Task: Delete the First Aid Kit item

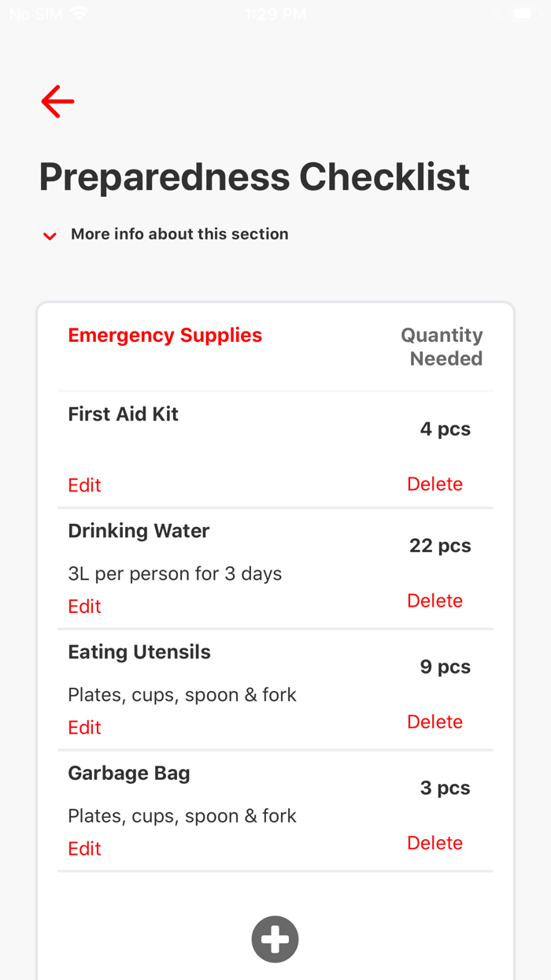Action: coord(435,484)
